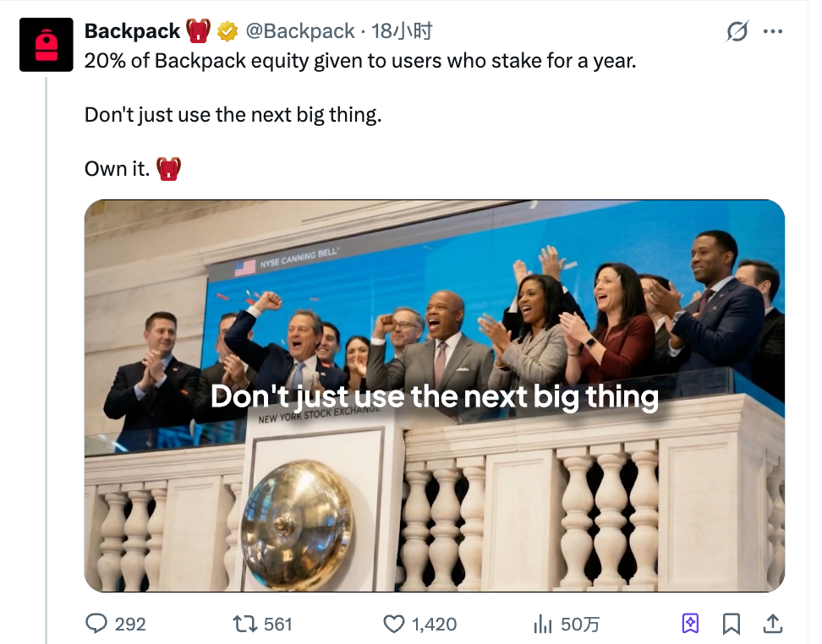Bookmark this post with the bookmark icon

[732, 624]
